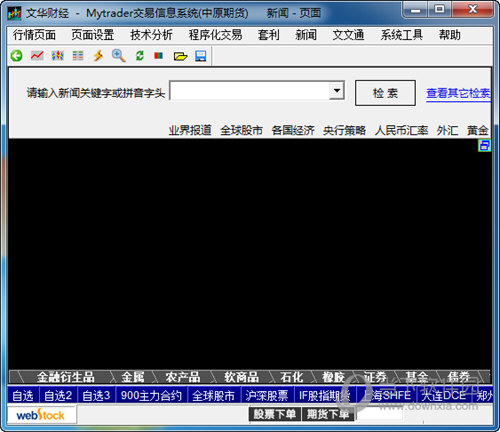
Task: Open the red line chart icon
Action: tap(37, 56)
